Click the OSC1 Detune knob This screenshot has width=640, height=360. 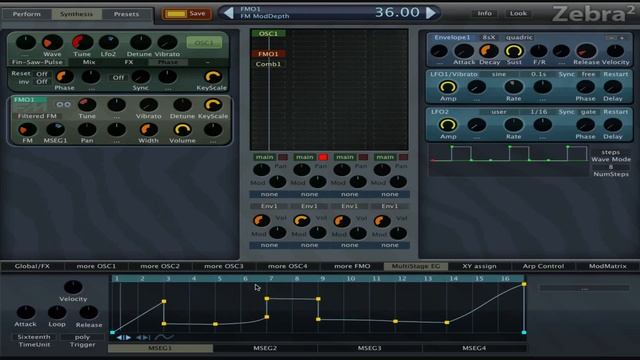[140, 42]
